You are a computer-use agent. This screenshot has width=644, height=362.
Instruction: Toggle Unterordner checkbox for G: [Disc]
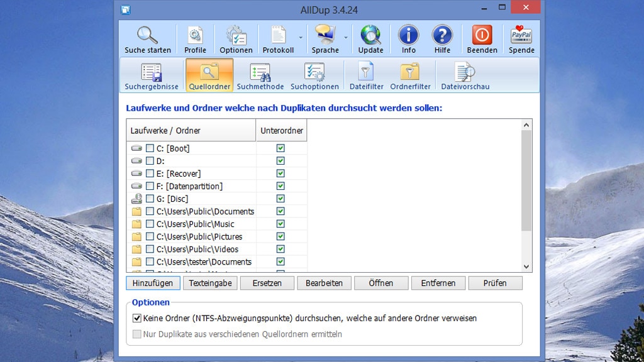(280, 199)
